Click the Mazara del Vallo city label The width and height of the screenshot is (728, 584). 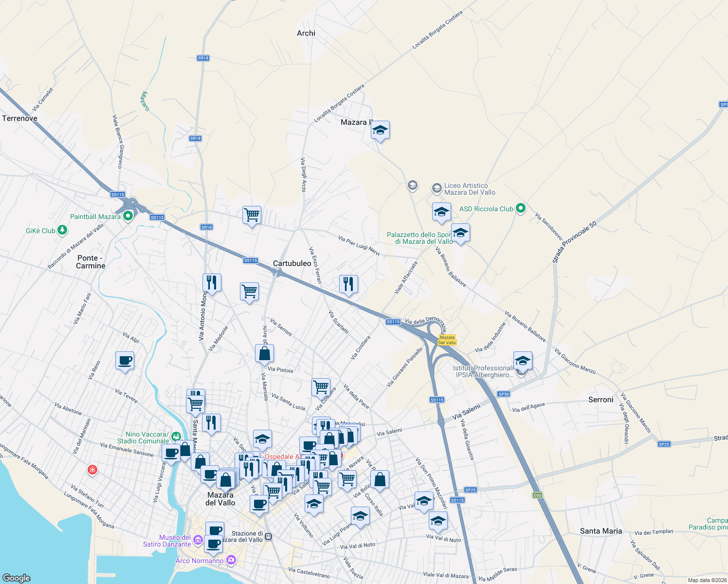pyautogui.click(x=220, y=499)
